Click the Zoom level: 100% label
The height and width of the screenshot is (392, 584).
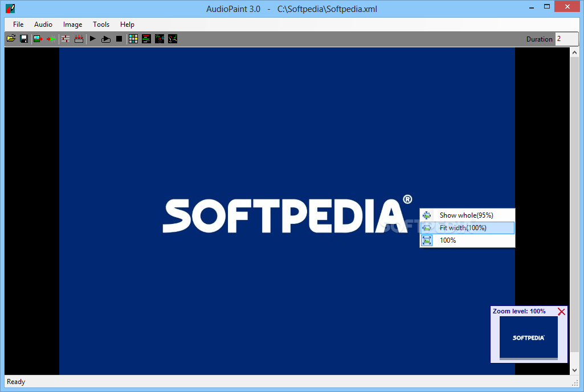(519, 311)
